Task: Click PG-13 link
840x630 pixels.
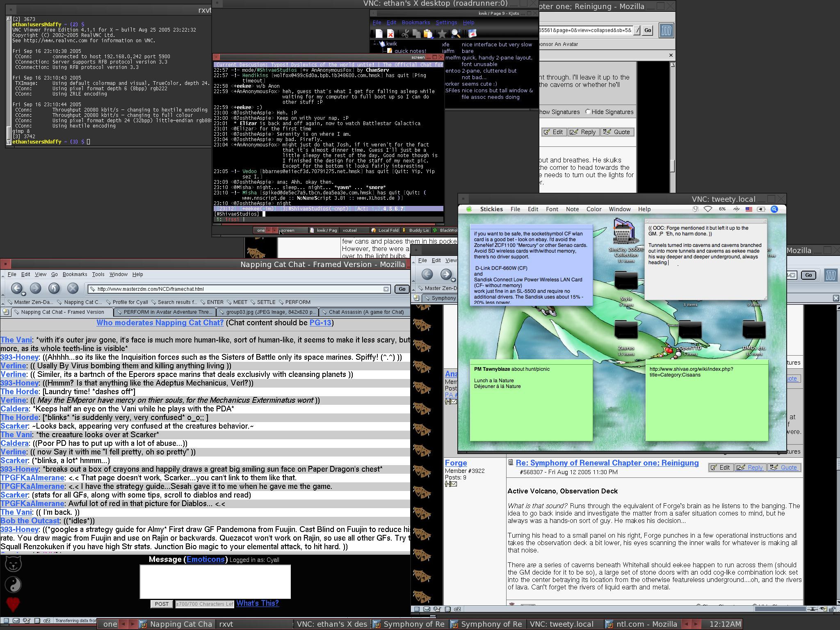Action: coord(320,323)
